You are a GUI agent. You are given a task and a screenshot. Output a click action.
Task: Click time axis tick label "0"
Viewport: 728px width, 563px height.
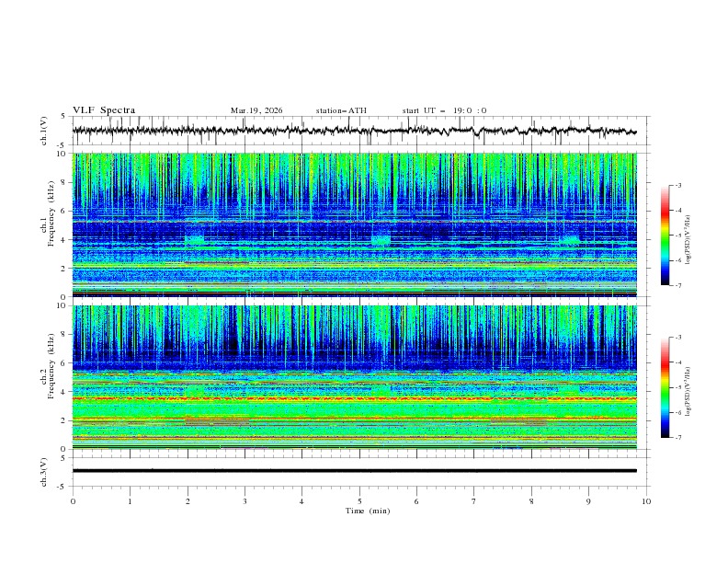coord(73,501)
